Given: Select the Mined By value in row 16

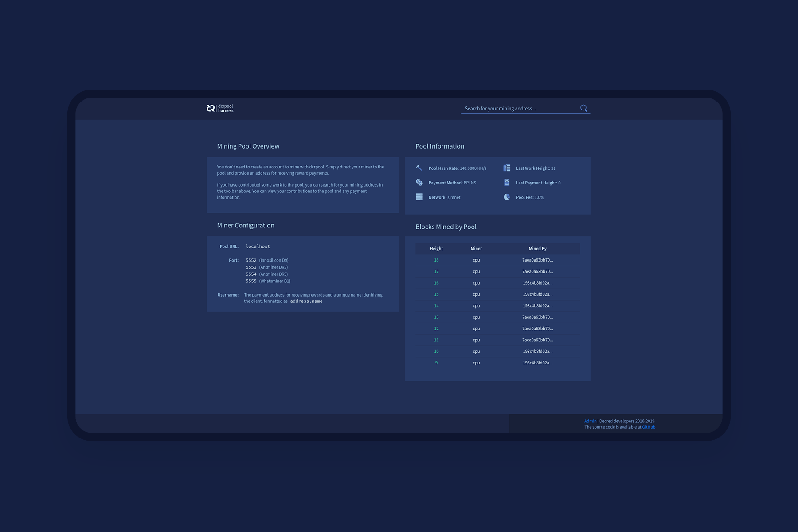Looking at the screenshot, I should (x=537, y=283).
